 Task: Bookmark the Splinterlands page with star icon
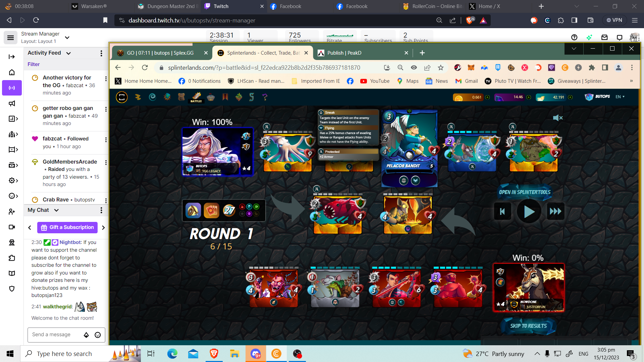click(x=440, y=68)
